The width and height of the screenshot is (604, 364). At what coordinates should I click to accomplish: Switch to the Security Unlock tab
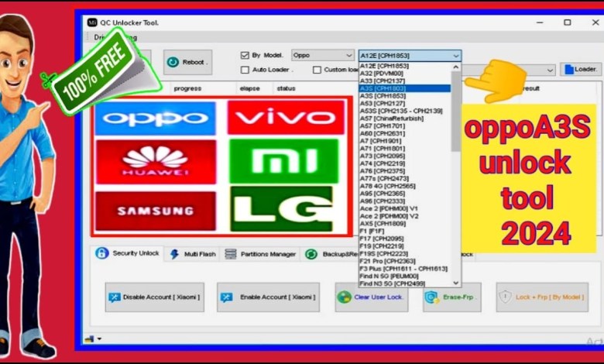pyautogui.click(x=129, y=253)
